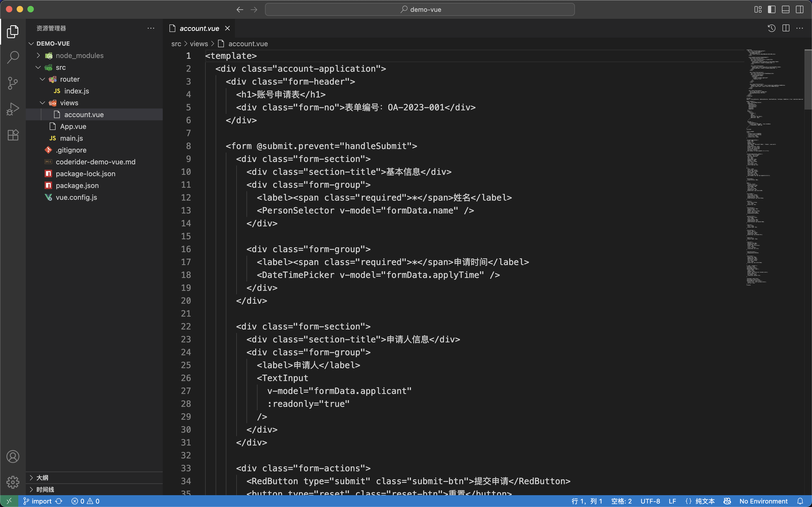Open the Extensions panel
Screen dimensions: 812x507
pyautogui.click(x=13, y=135)
